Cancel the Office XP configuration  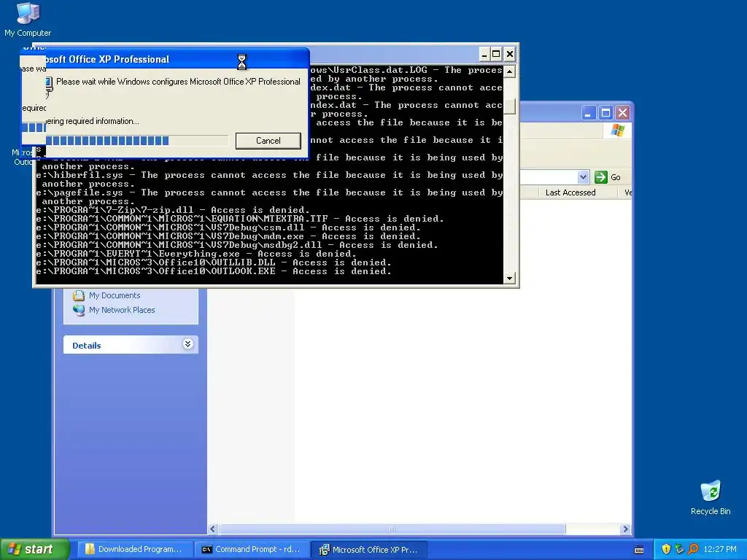268,141
